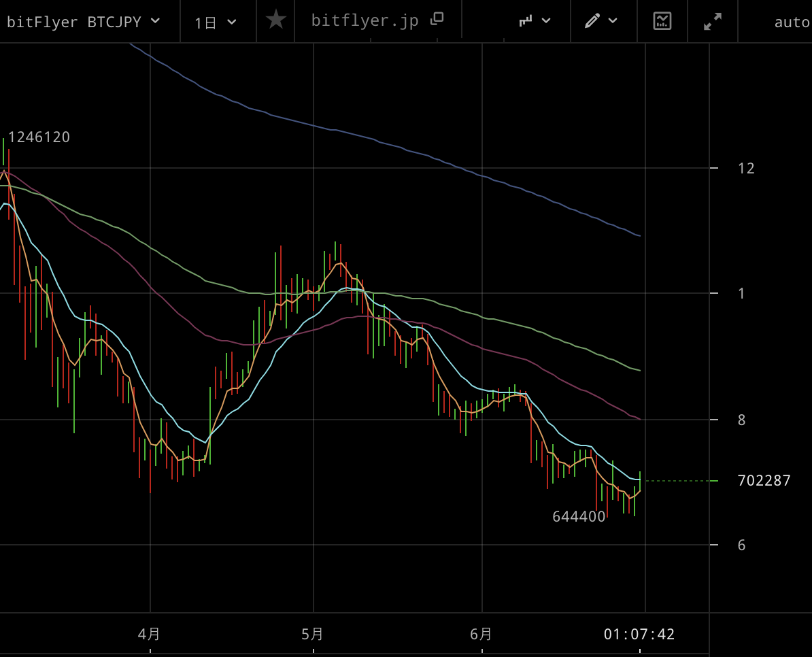
Task: Click the 01:07:42 countdown timer label
Action: [x=639, y=635]
